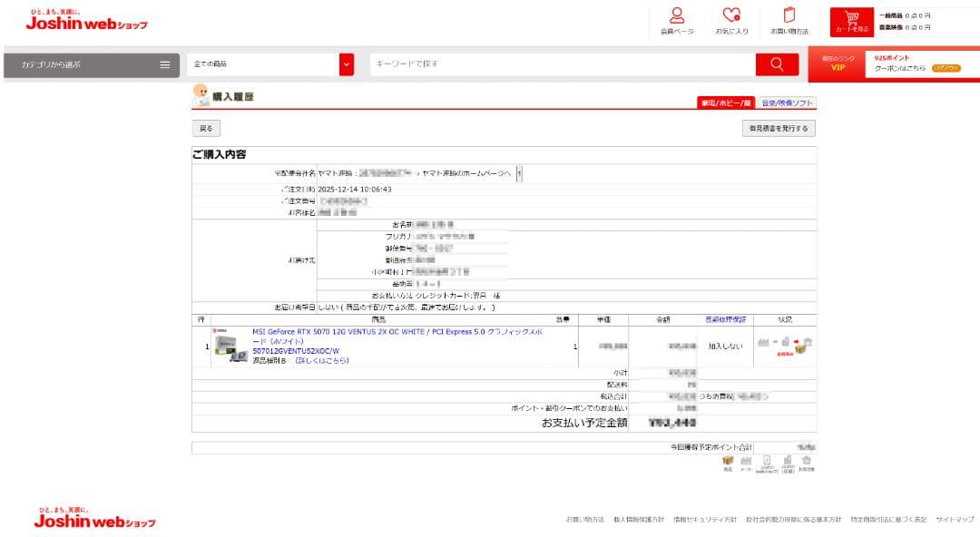Click the house delivery icon in order status
The height and width of the screenshot is (537, 980).
pos(806,341)
